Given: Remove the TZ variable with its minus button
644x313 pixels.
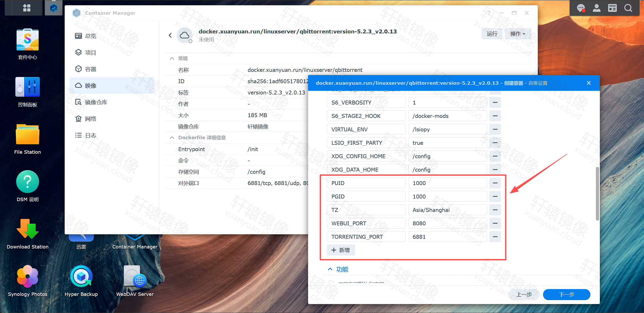Looking at the screenshot, I should pyautogui.click(x=495, y=210).
